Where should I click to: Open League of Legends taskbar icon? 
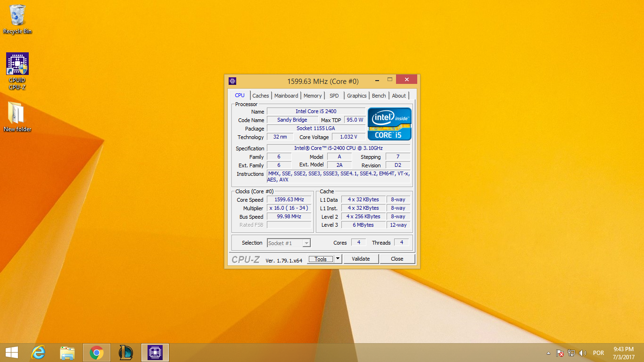pyautogui.click(x=126, y=353)
